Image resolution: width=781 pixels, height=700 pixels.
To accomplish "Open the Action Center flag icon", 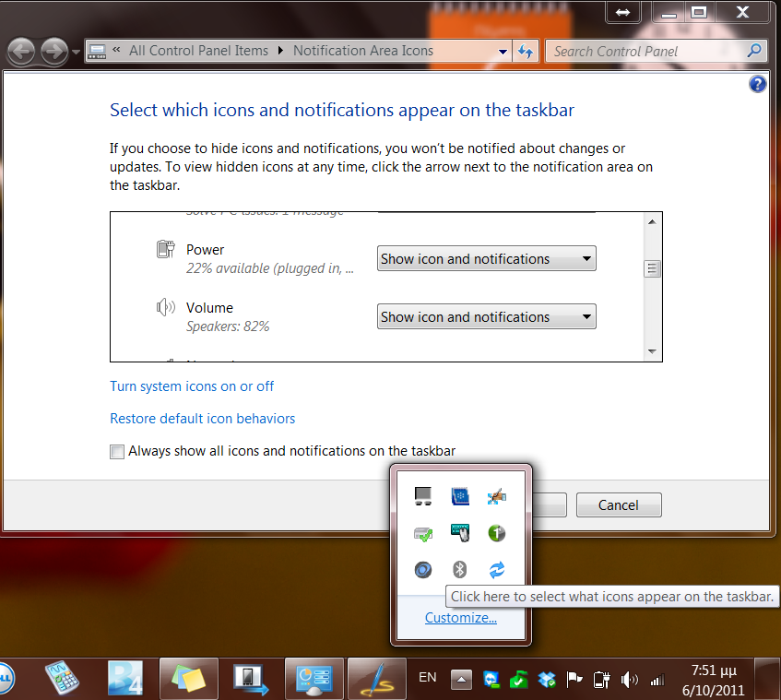I will point(574,679).
